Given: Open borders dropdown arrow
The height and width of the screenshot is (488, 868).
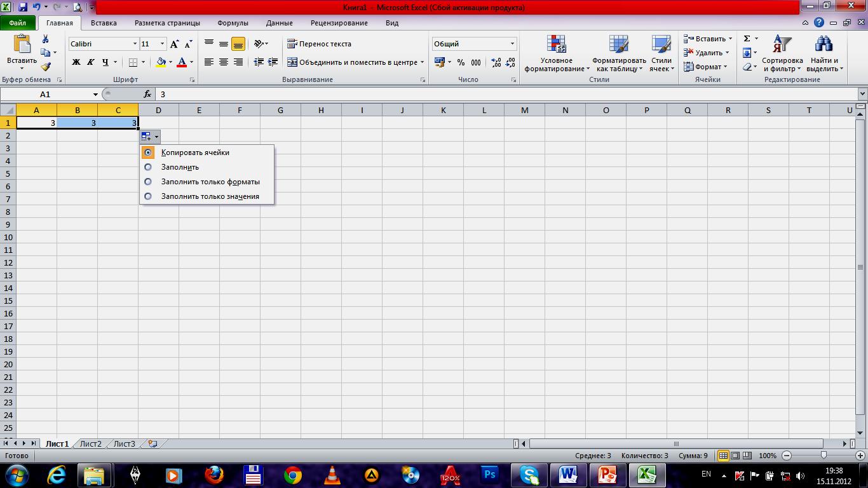Looking at the screenshot, I should [x=143, y=62].
